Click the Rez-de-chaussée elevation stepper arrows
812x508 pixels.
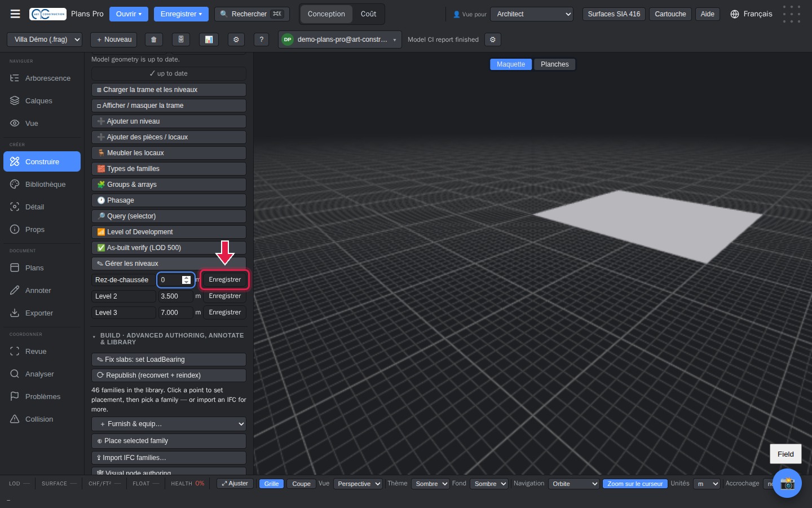(x=186, y=280)
